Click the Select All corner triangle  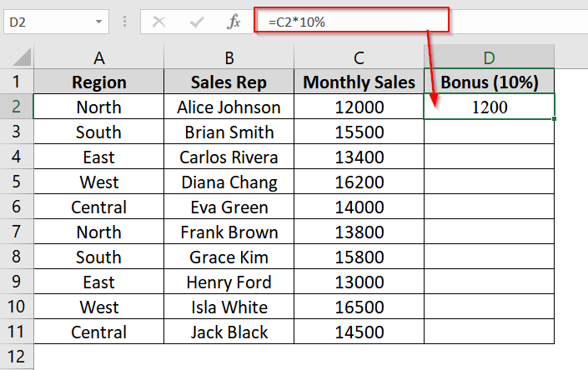coord(23,57)
